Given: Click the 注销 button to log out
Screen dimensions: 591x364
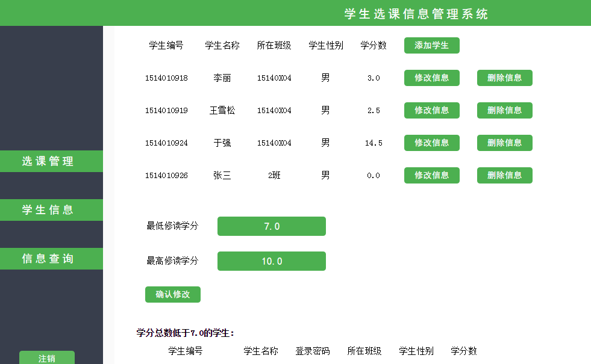Looking at the screenshot, I should click(46, 358).
